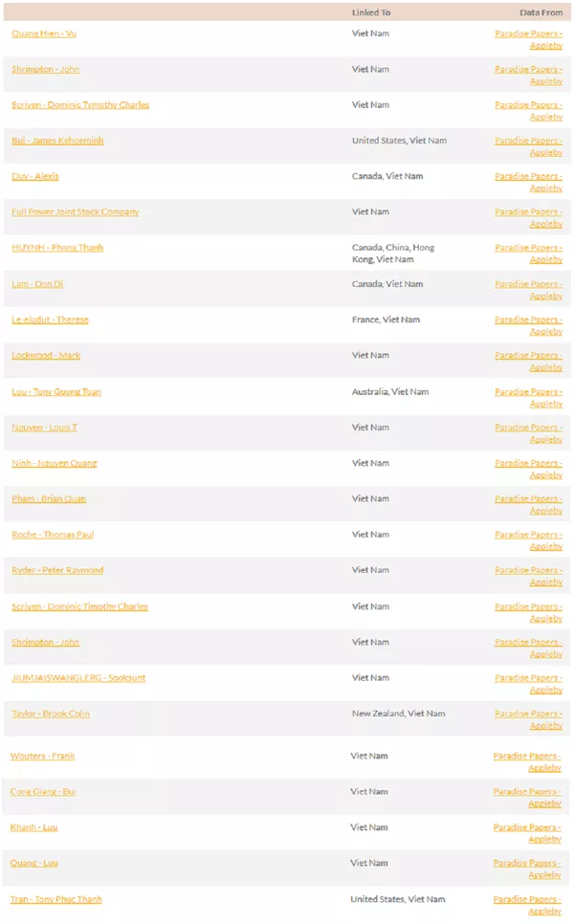Open Full Power Joint Stock Company link
This screenshot has height=924, width=574.
(75, 212)
